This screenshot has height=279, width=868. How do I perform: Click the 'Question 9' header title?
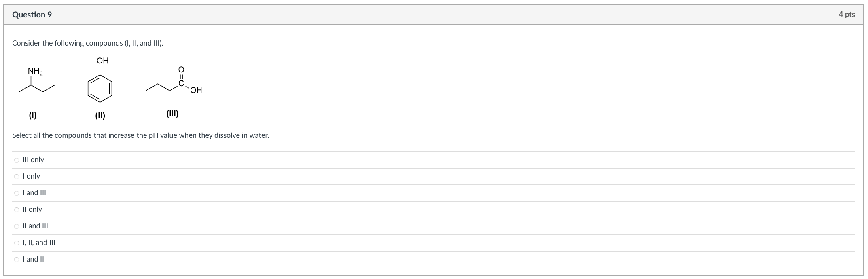point(32,15)
